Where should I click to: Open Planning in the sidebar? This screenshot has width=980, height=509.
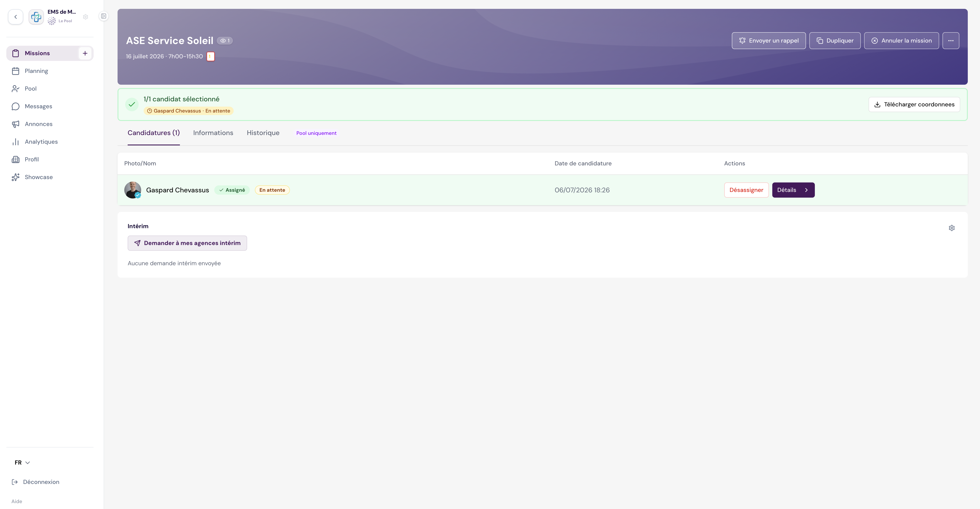point(50,71)
